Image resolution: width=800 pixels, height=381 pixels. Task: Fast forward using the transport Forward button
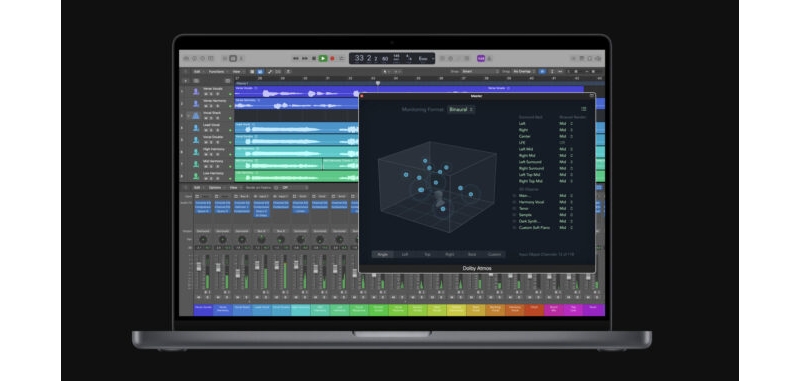[305, 59]
